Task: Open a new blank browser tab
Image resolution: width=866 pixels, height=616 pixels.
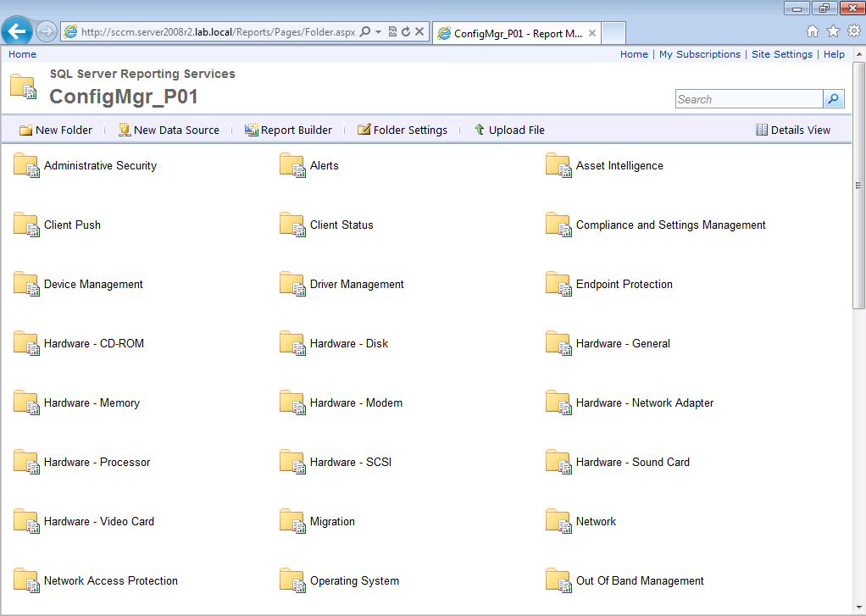Action: tap(613, 33)
